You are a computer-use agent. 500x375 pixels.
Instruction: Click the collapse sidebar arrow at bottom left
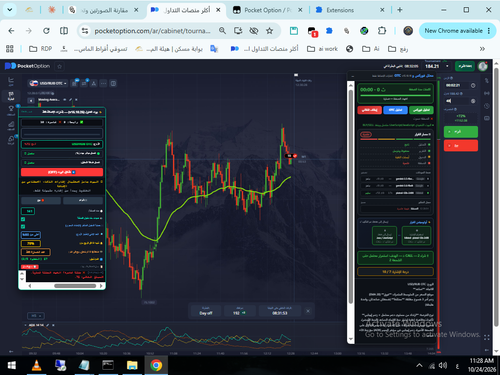point(11,351)
